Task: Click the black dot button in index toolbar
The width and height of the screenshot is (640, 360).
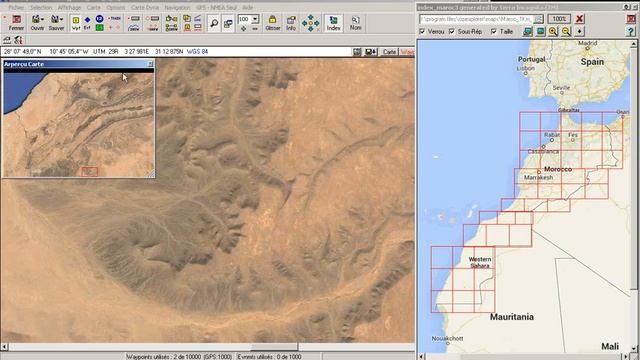Action: pyautogui.click(x=579, y=31)
